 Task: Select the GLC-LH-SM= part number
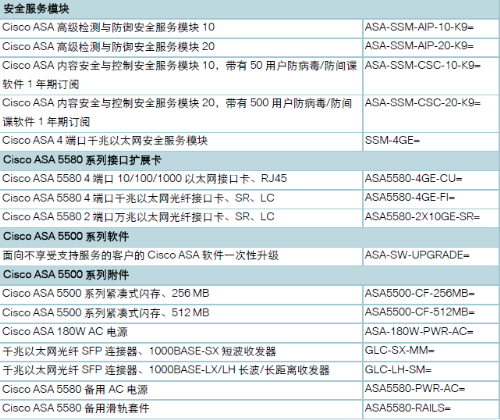(x=398, y=370)
